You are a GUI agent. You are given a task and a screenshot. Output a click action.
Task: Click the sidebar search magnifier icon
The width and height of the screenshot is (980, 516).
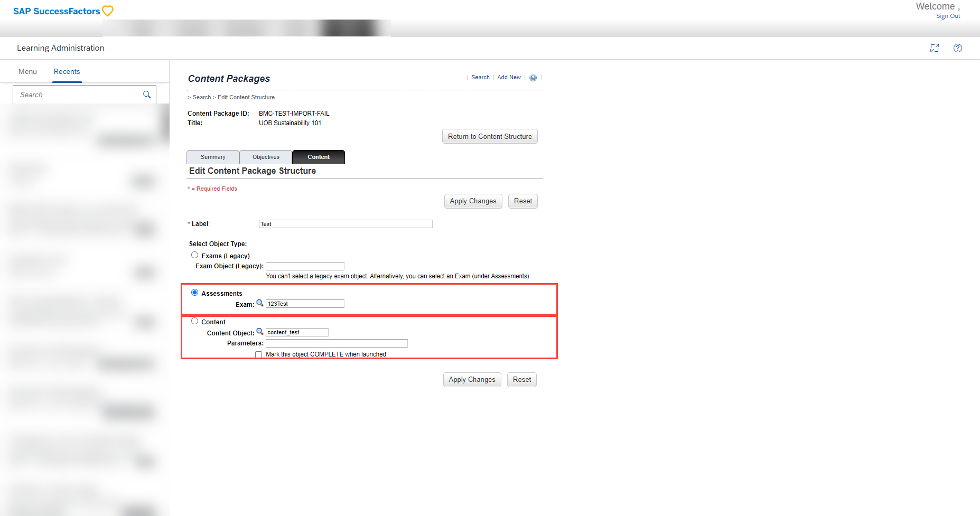[x=147, y=95]
